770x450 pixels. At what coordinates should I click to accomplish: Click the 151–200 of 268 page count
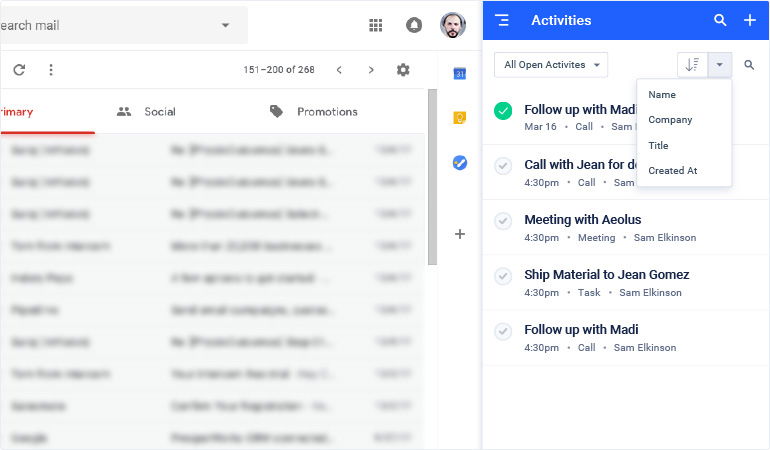(x=278, y=70)
